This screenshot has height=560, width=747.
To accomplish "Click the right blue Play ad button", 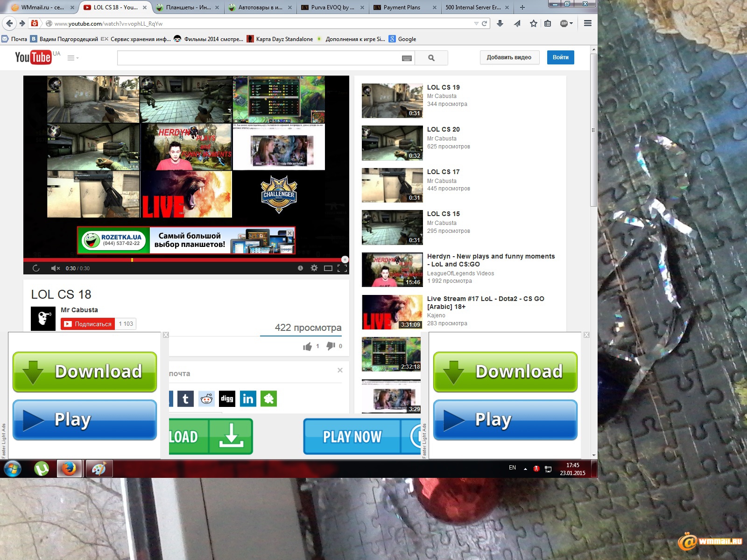I will (x=505, y=420).
